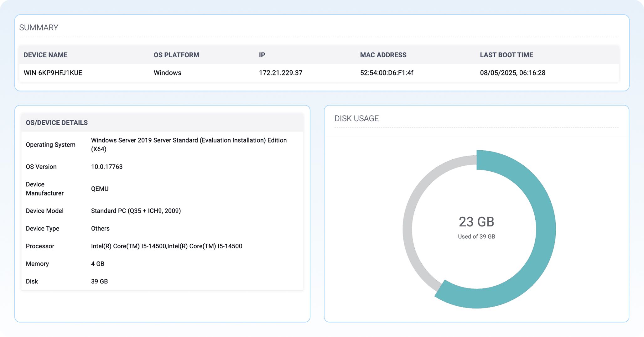This screenshot has height=337, width=644.
Task: Click the OS PLATFORM column header
Action: [x=176, y=55]
